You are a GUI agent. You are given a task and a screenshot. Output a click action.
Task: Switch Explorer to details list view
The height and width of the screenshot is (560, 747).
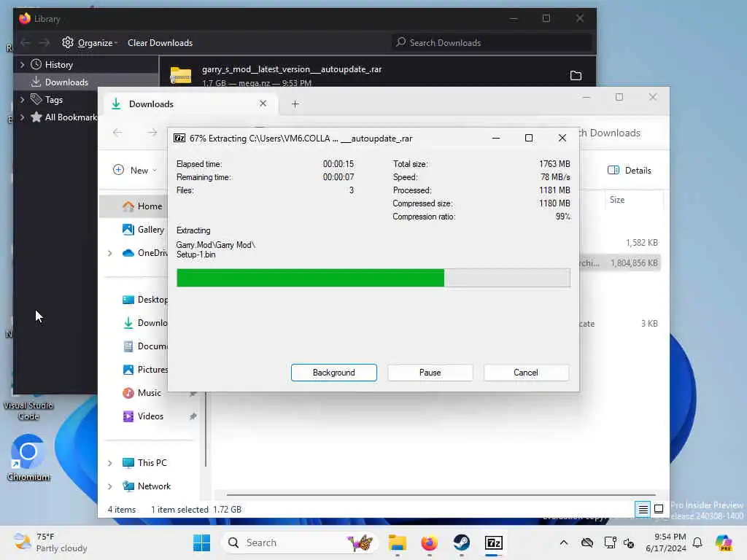[643, 509]
